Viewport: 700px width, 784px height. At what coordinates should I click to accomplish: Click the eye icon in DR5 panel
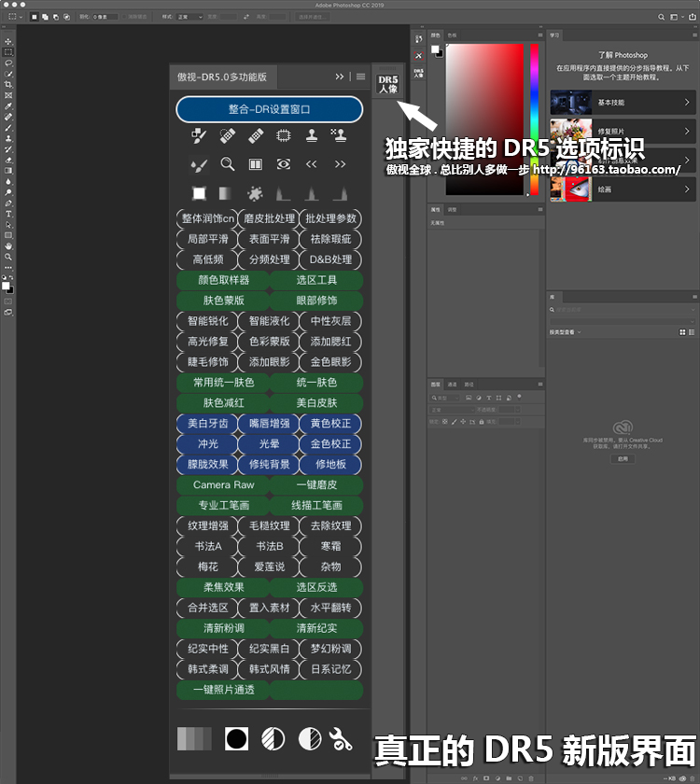click(x=284, y=164)
